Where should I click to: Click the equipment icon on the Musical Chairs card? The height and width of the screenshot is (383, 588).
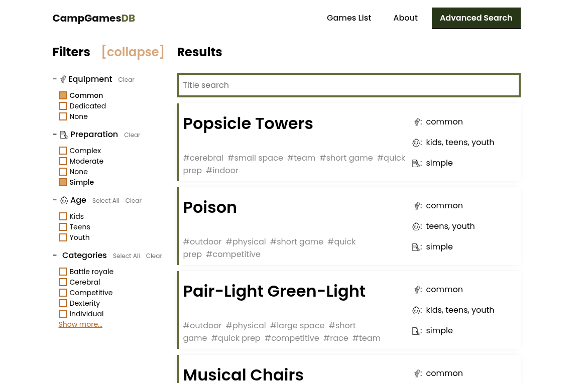pyautogui.click(x=417, y=373)
